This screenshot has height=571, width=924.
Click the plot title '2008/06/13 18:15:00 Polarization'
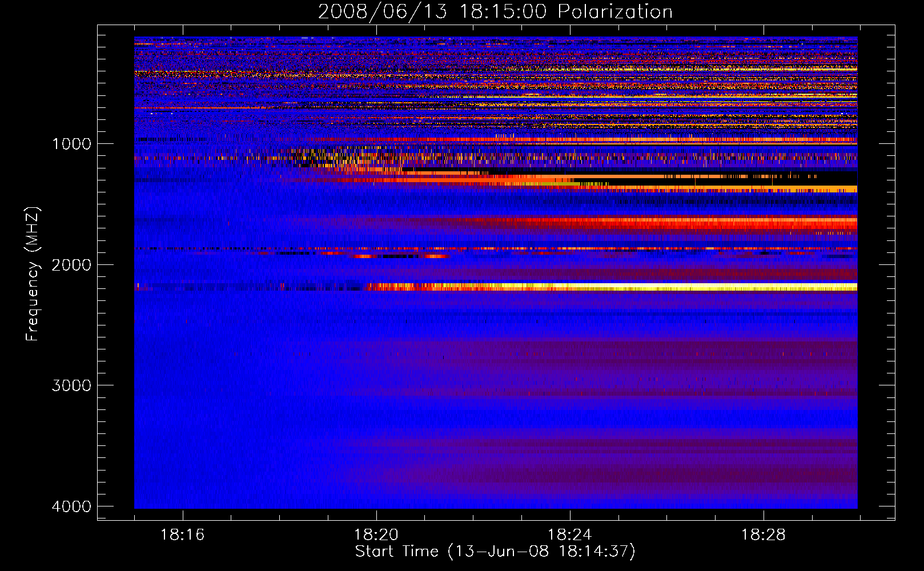click(495, 11)
